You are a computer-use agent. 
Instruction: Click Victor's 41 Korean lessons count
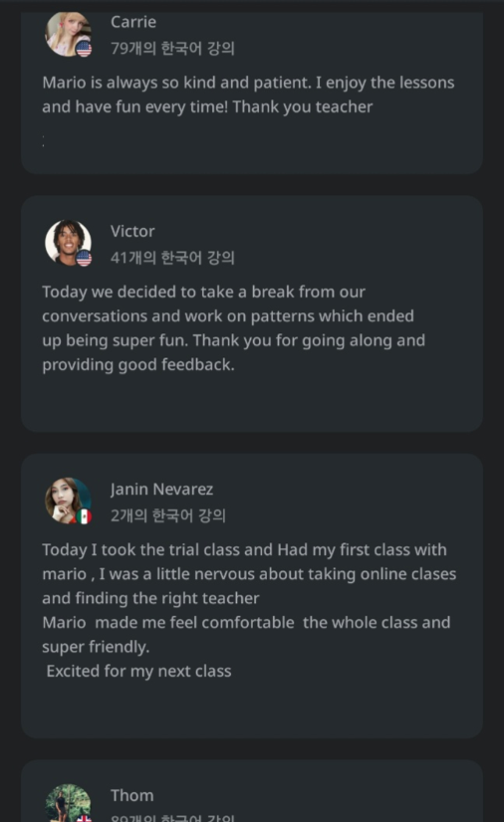coord(172,257)
